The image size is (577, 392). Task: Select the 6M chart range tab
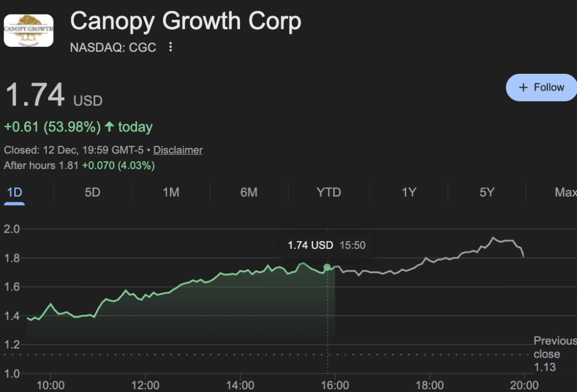point(248,192)
